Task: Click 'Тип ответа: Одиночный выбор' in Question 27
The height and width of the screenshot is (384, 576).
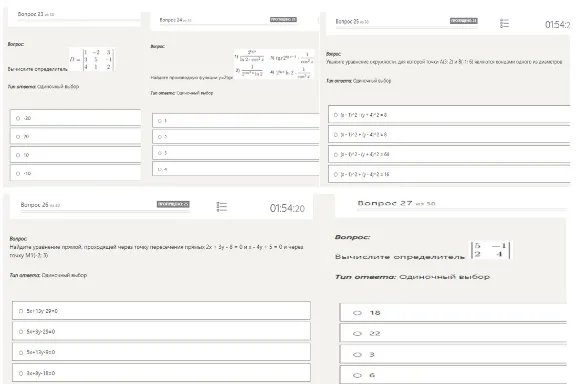Action: click(x=412, y=277)
